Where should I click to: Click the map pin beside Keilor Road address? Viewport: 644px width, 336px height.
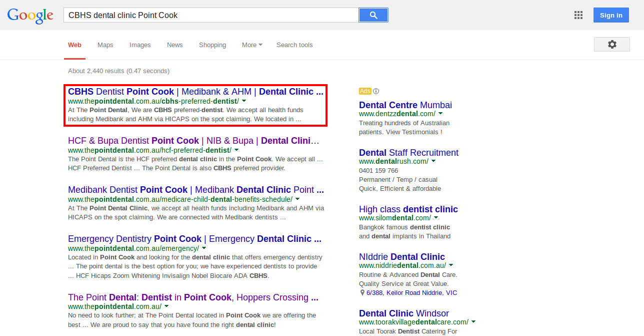(362, 293)
